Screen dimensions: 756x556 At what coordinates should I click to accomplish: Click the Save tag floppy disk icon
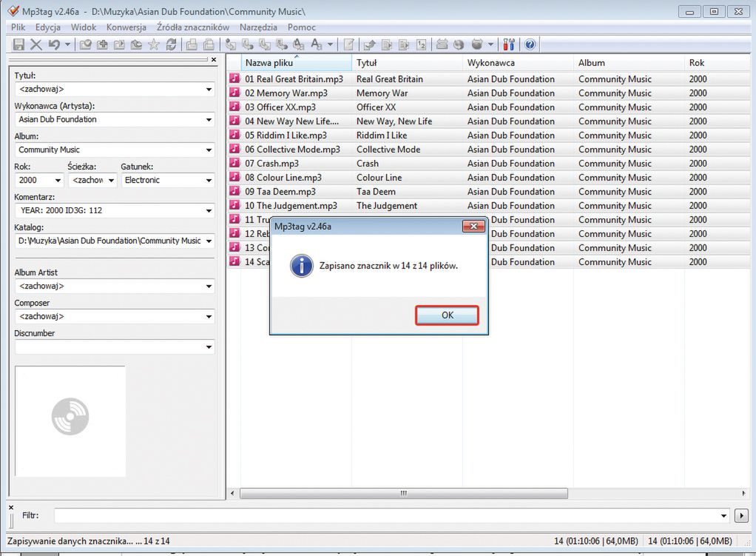18,45
